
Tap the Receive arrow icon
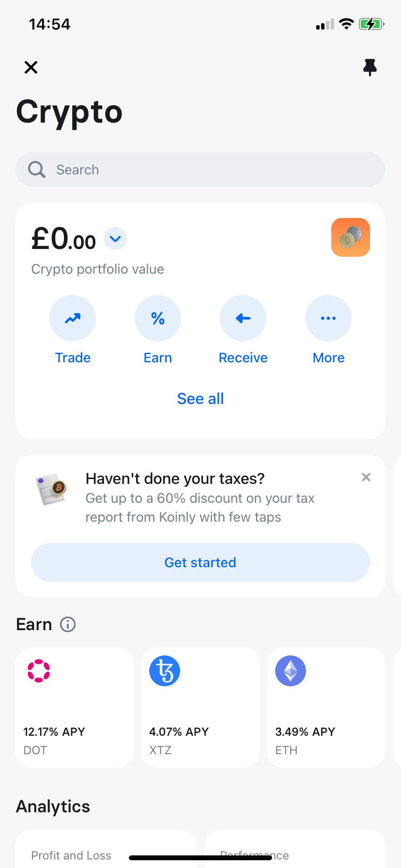(243, 318)
